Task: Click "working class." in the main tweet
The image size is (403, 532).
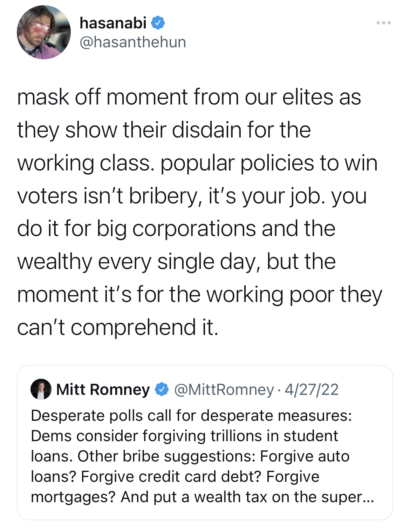Action: coord(86,163)
